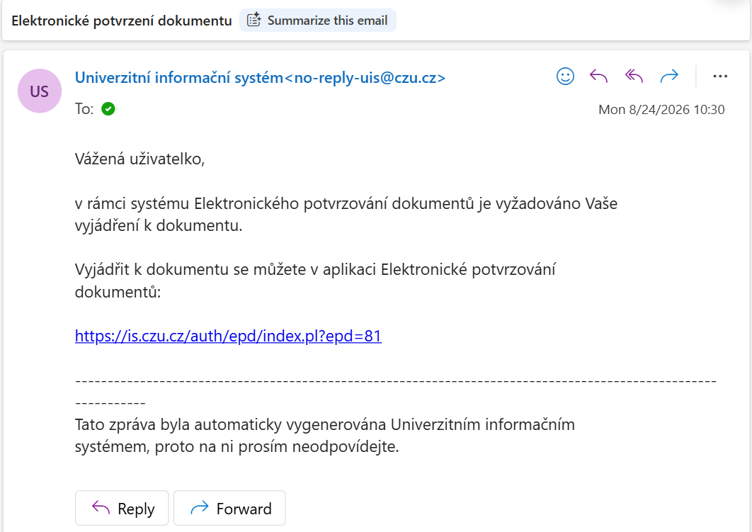Image resolution: width=752 pixels, height=532 pixels.
Task: Click the paragraph starting v rámci systému
Action: [x=346, y=214]
